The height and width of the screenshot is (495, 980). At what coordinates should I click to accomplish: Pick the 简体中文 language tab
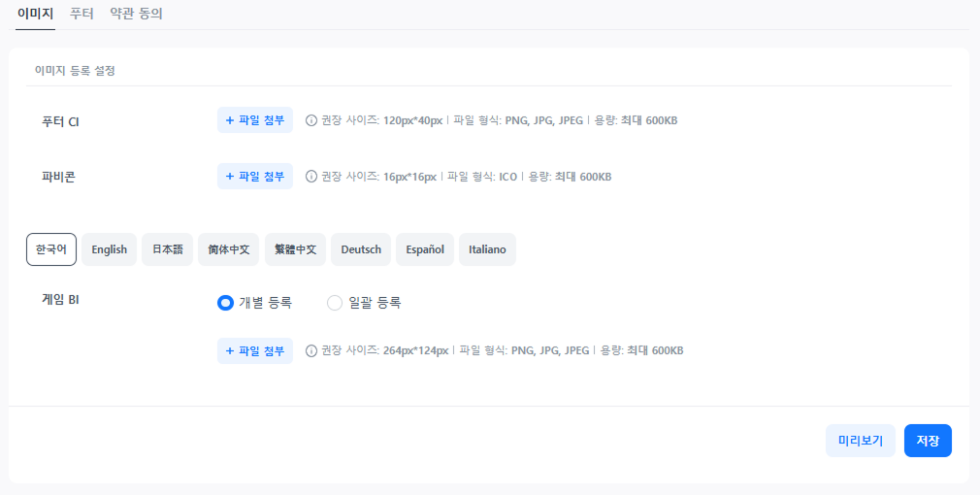(229, 249)
